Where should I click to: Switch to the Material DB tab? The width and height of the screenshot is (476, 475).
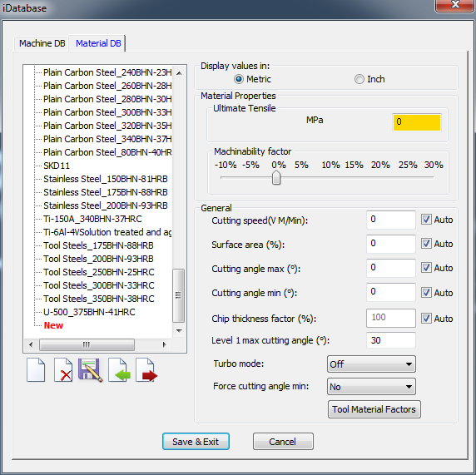pyautogui.click(x=98, y=43)
